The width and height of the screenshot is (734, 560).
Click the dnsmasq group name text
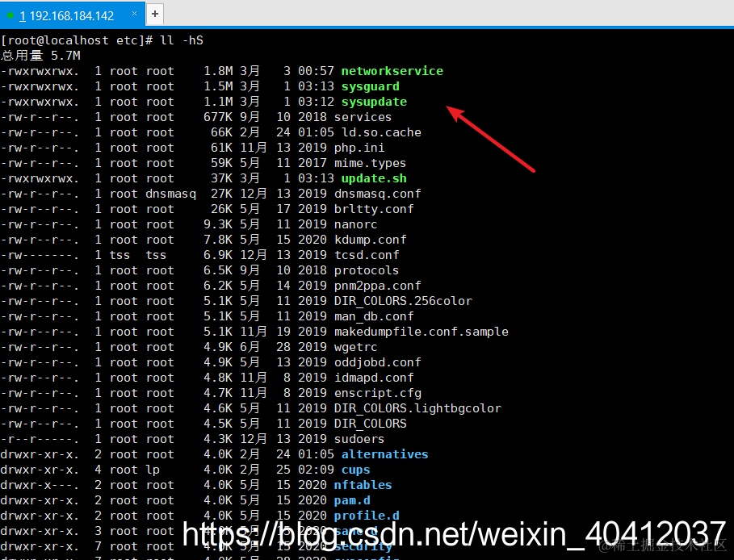click(171, 194)
